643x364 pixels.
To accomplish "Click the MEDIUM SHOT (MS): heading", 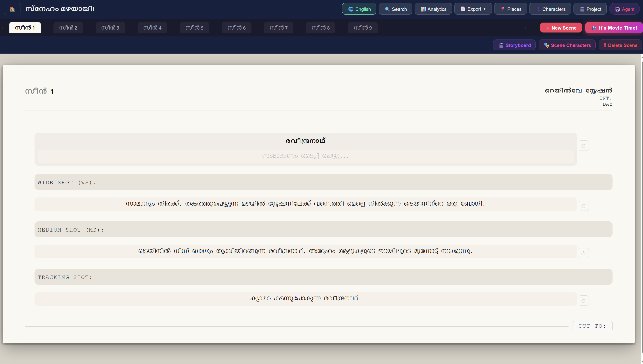I will [x=323, y=230].
